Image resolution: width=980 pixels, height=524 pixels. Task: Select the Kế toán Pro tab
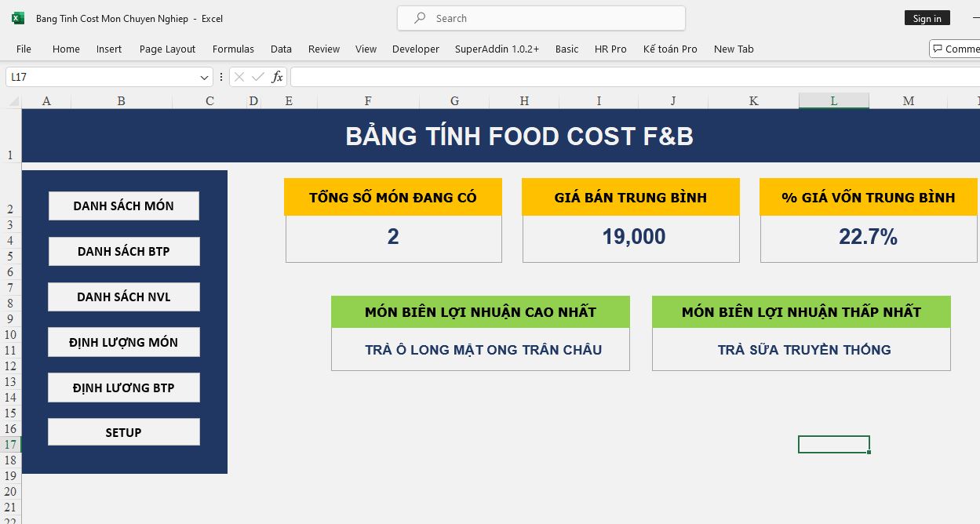pyautogui.click(x=669, y=49)
